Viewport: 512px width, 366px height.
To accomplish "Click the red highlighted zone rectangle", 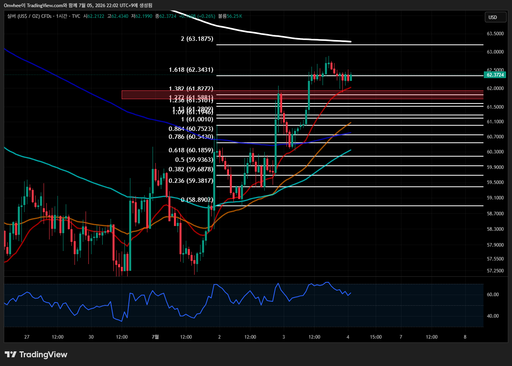I will [x=302, y=95].
